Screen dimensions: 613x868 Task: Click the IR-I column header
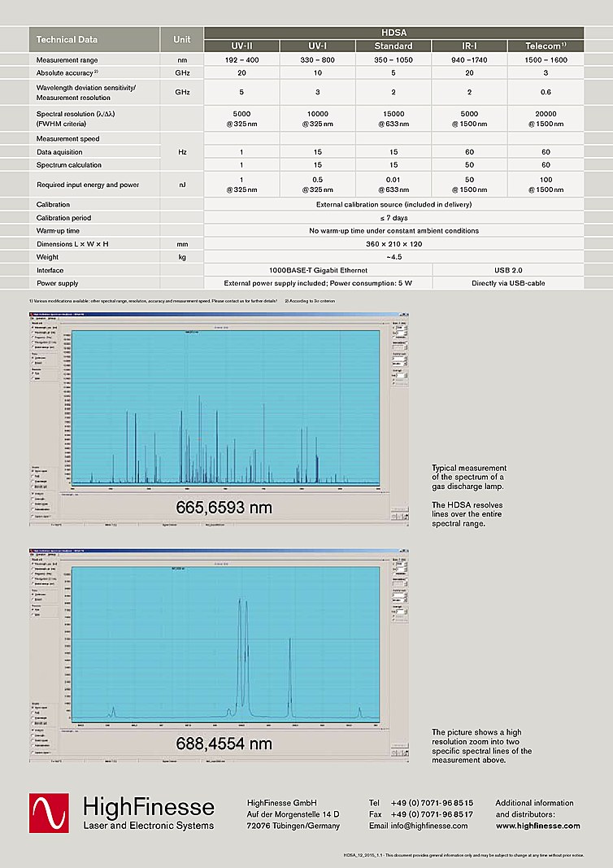[x=469, y=46]
